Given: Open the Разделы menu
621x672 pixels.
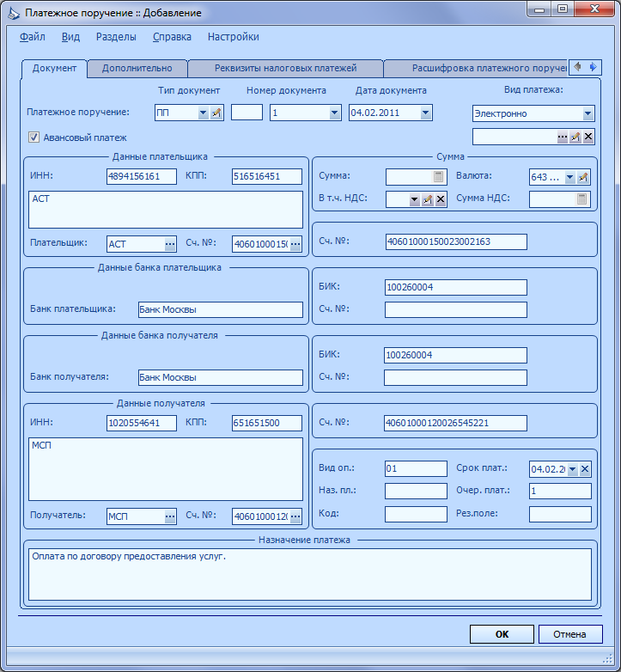Looking at the screenshot, I should pos(116,37).
